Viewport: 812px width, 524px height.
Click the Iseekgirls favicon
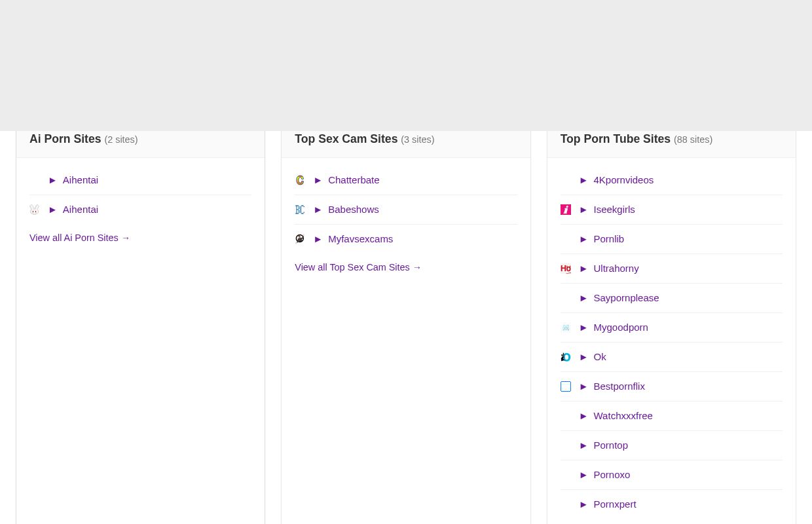[565, 209]
